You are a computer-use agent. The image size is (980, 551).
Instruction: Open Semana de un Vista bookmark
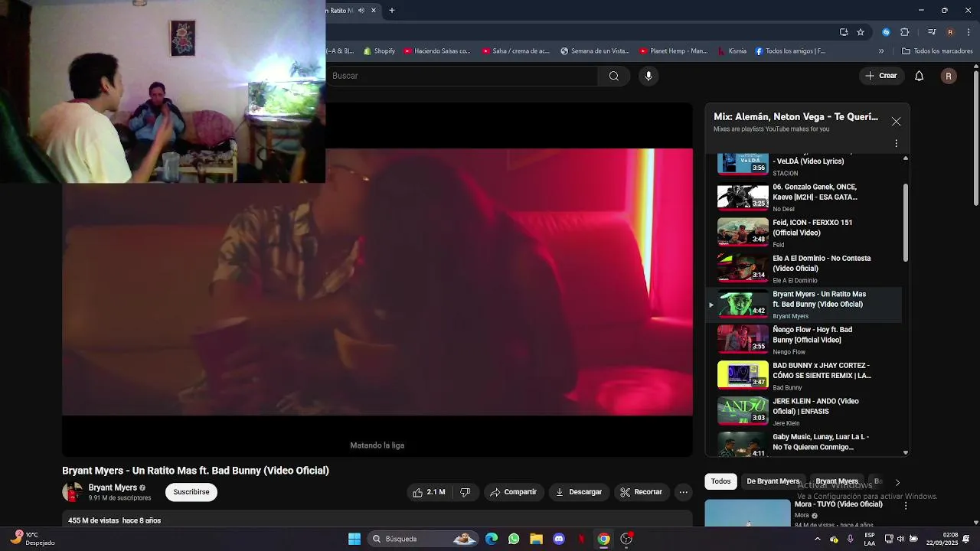(595, 51)
